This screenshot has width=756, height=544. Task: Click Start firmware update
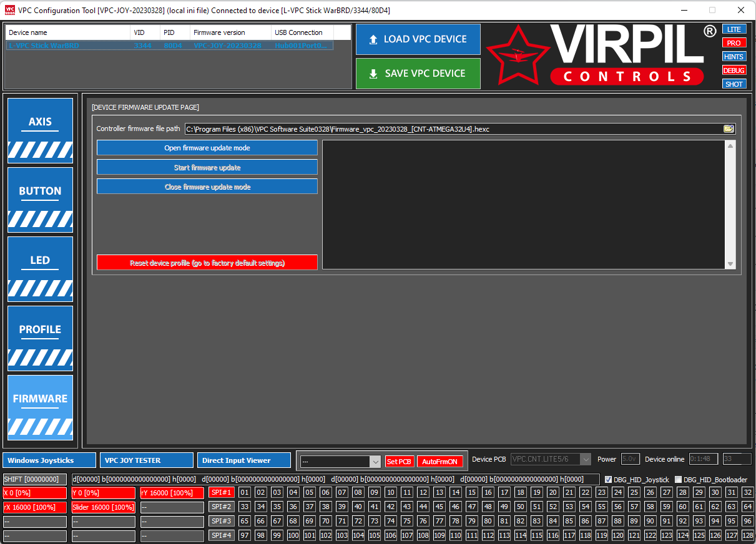(207, 167)
